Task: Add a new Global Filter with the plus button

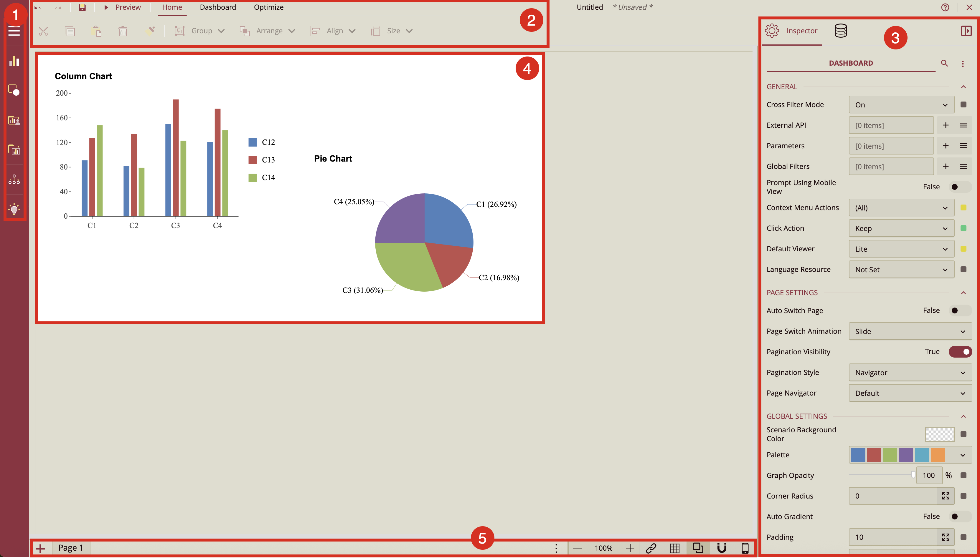Action: (946, 166)
